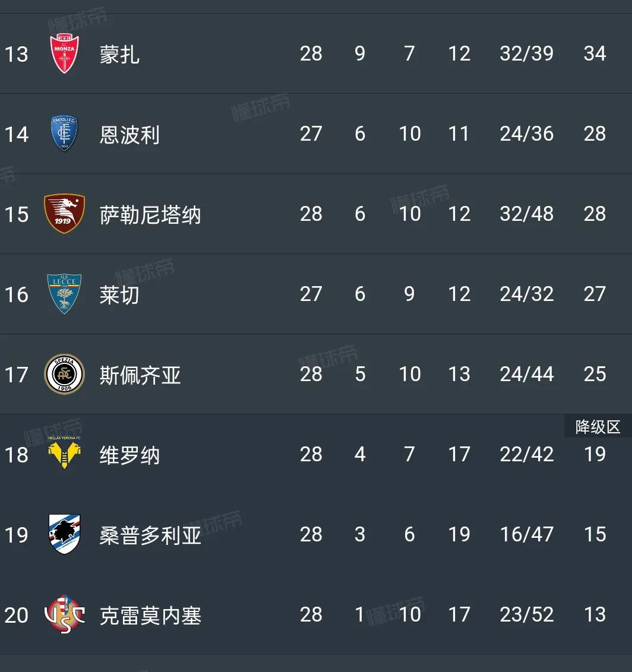Click the Spezia 1906 badge
Viewport: 632px width, 672px height.
point(64,374)
